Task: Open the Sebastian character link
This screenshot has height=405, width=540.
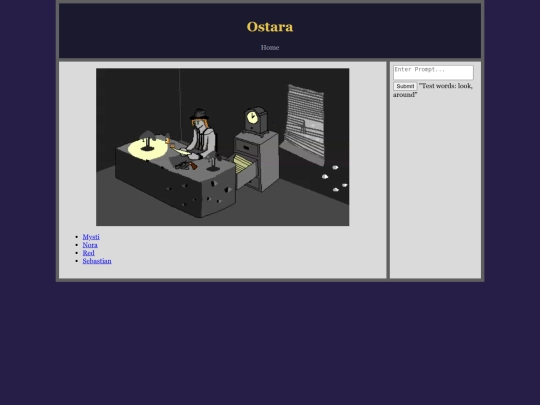Action: tap(97, 261)
